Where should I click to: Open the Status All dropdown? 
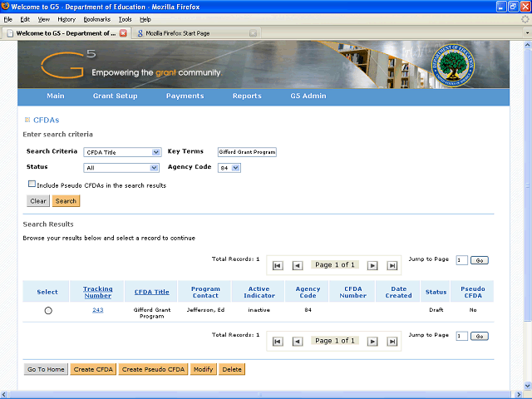[x=121, y=168]
